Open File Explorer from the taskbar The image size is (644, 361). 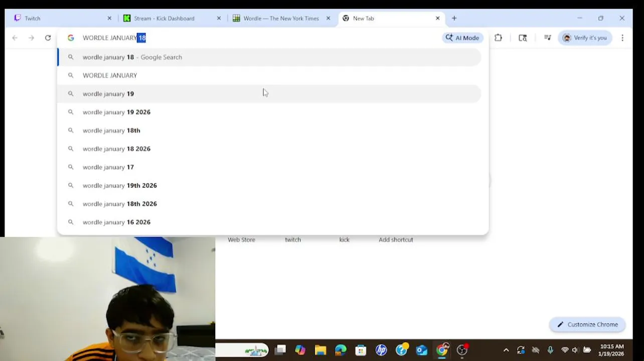tap(320, 349)
